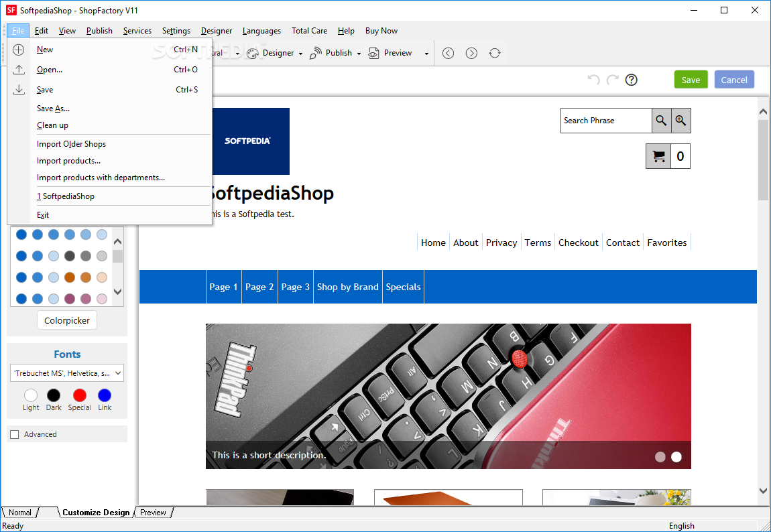The image size is (771, 532).
Task: Pick the Special red color swatch
Action: click(x=80, y=395)
